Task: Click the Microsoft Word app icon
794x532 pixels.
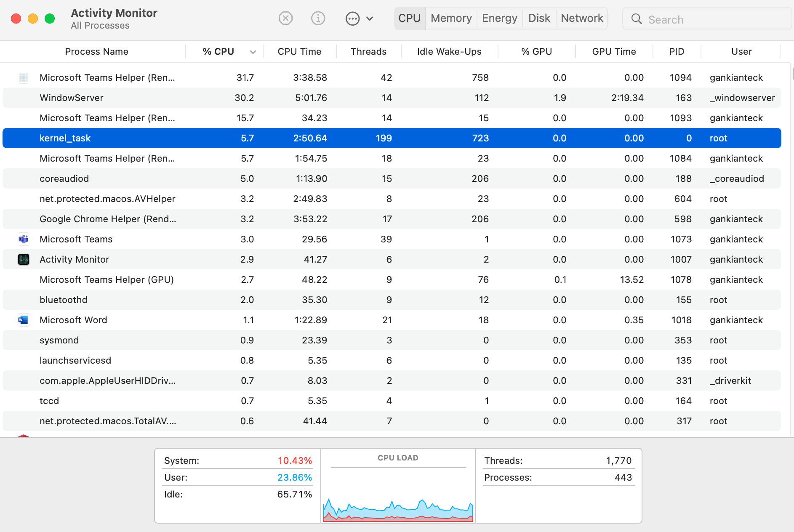Action: pos(24,320)
